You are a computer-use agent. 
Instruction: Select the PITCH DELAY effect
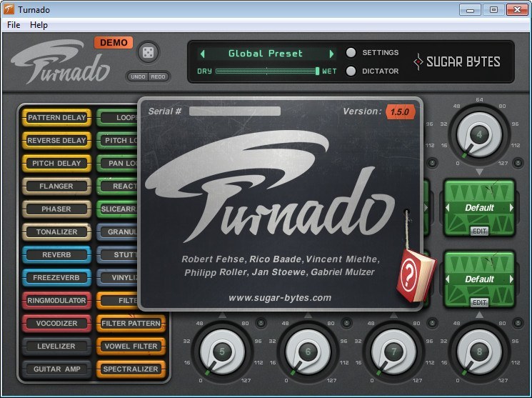pos(56,163)
